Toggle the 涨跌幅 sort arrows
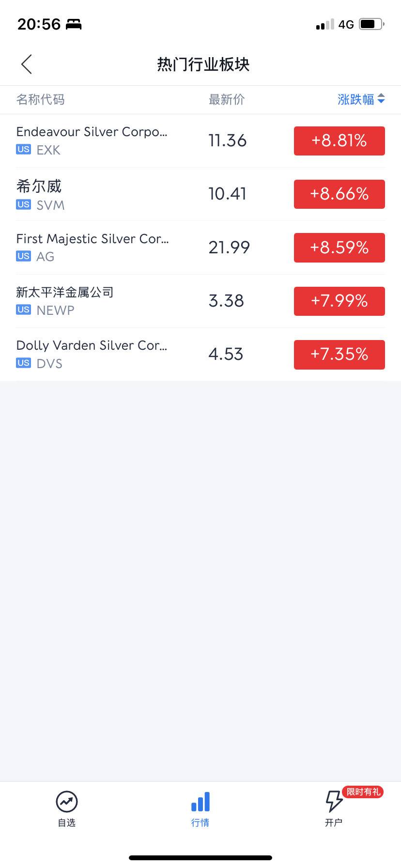The image size is (401, 868). tap(381, 99)
